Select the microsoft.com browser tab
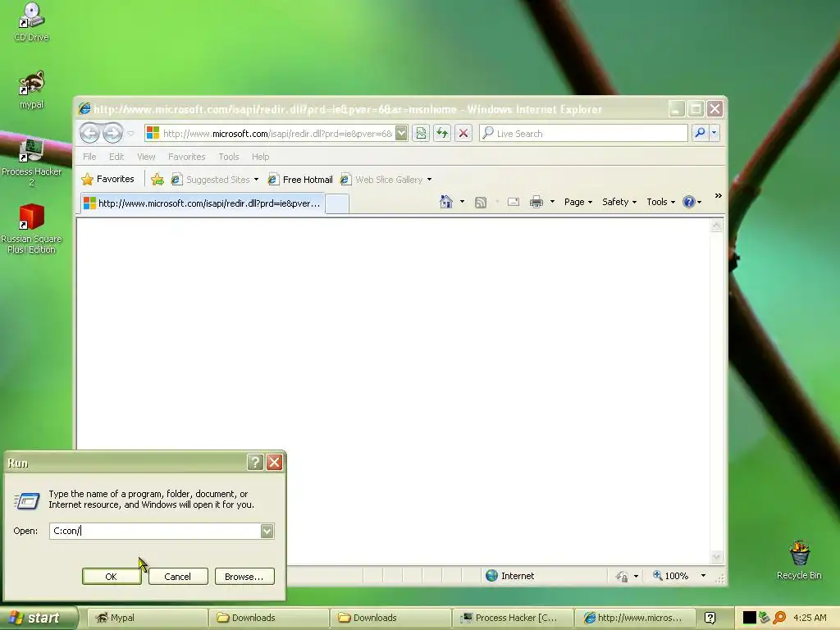 coord(203,203)
